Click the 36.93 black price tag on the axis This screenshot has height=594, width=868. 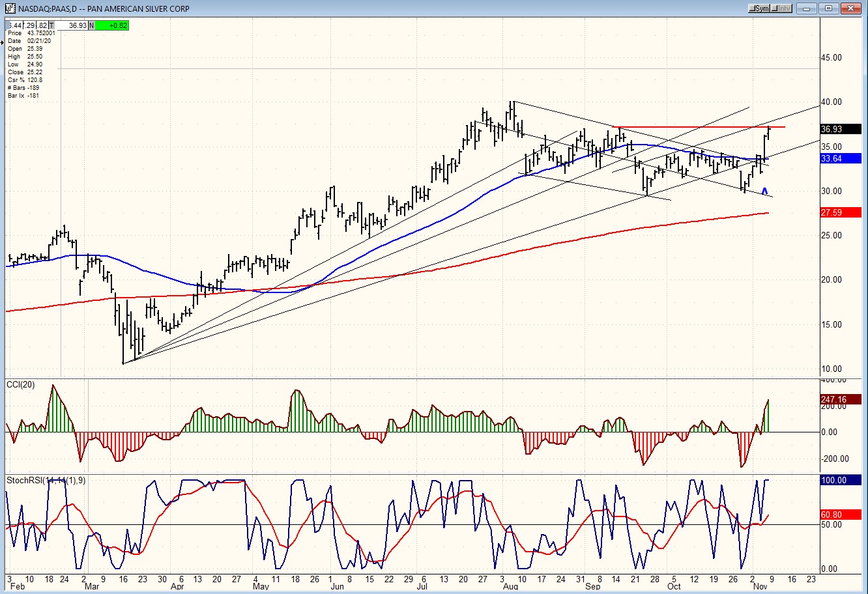[839, 129]
